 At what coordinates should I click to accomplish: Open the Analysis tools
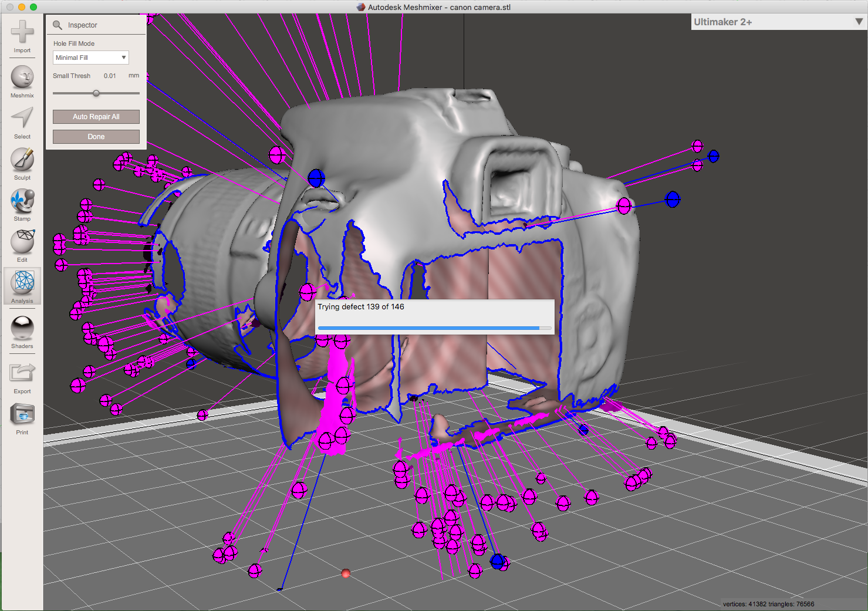tap(22, 286)
